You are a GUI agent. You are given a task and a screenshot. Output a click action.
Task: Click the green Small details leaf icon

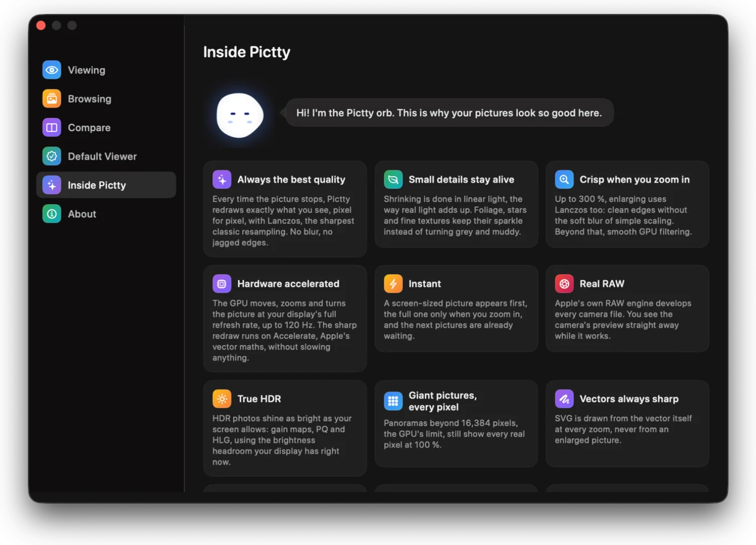pos(393,179)
